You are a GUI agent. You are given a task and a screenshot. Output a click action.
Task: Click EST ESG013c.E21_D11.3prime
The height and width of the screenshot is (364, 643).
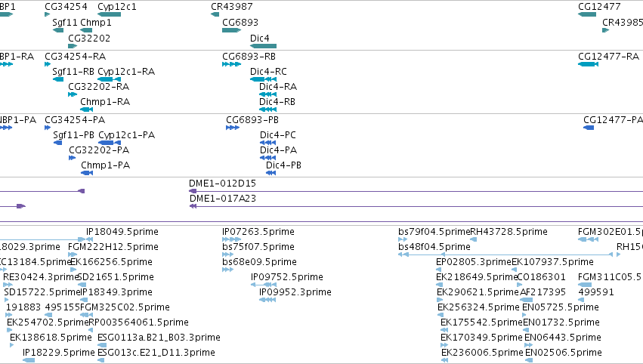point(156,353)
